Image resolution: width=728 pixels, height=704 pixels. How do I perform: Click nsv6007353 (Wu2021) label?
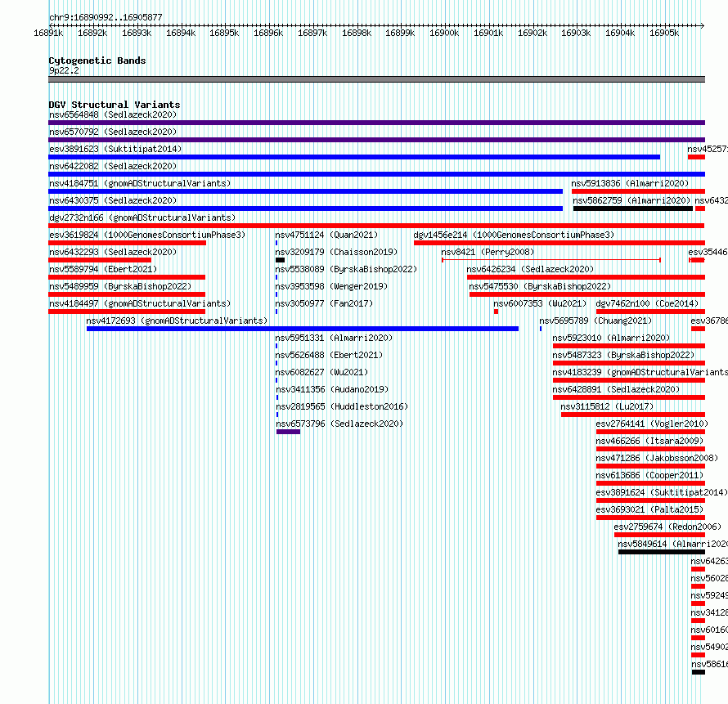point(540,303)
